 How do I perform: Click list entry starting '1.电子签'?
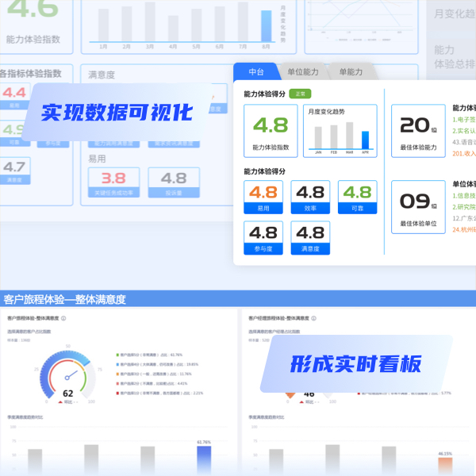point(464,119)
